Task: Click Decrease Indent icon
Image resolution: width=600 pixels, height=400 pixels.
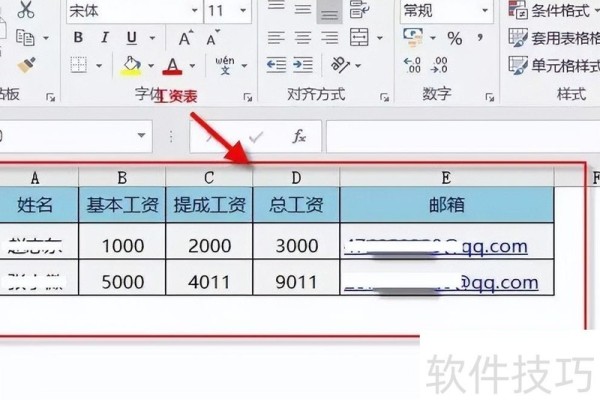Action: click(276, 65)
